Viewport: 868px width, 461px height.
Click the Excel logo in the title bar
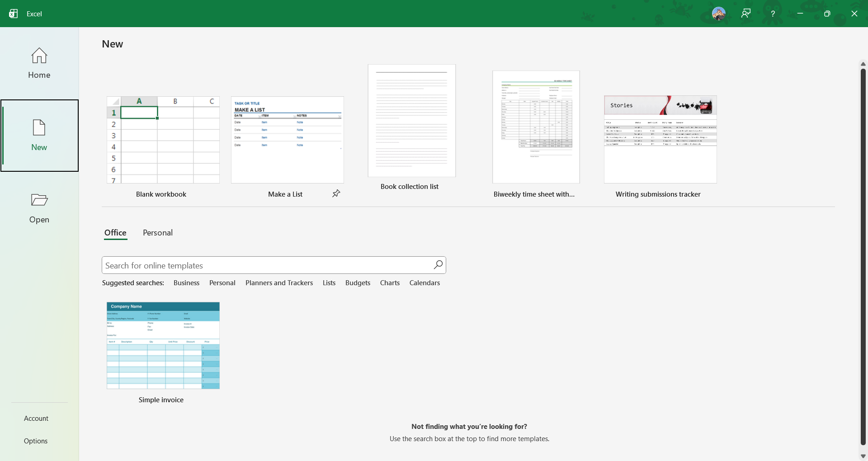pyautogui.click(x=13, y=14)
